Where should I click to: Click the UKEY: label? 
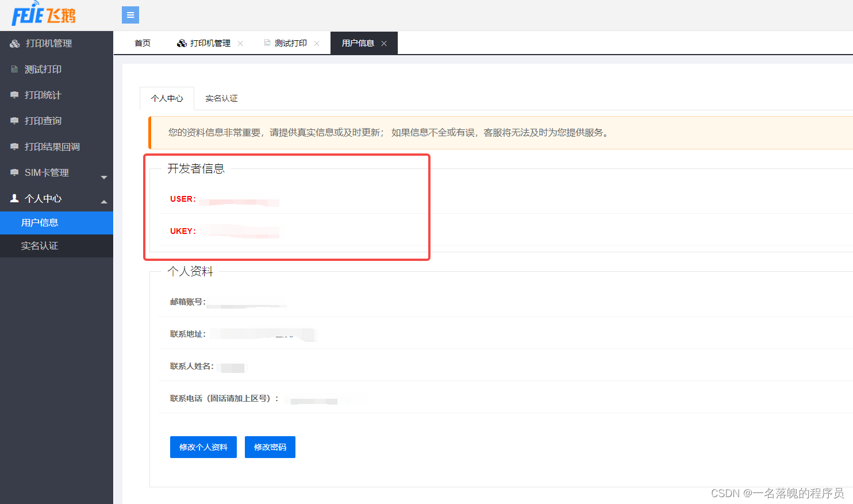[183, 231]
